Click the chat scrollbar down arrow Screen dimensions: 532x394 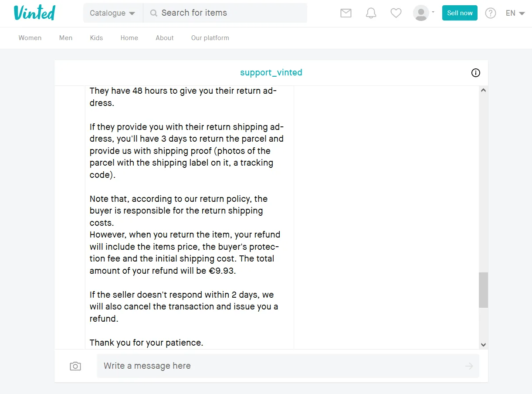tap(483, 345)
